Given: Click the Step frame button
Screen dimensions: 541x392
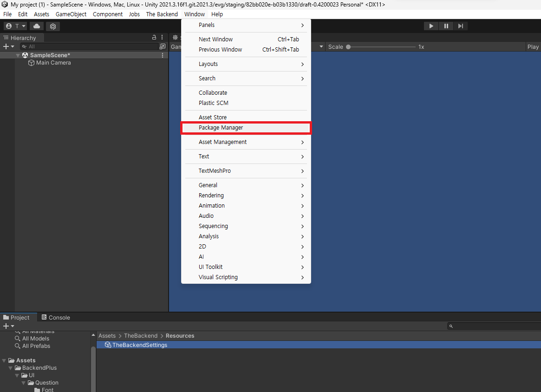Looking at the screenshot, I should coord(461,26).
